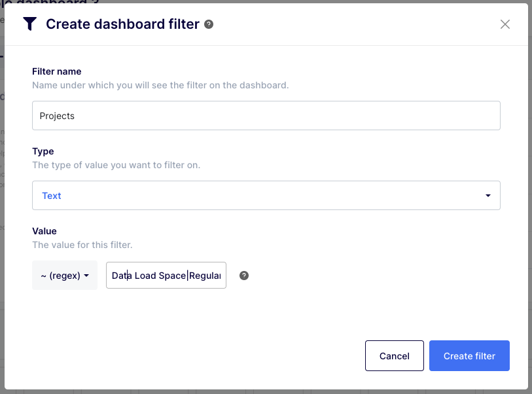Click the funnel icon in the dialog header
Image resolution: width=532 pixels, height=394 pixels.
[x=28, y=24]
